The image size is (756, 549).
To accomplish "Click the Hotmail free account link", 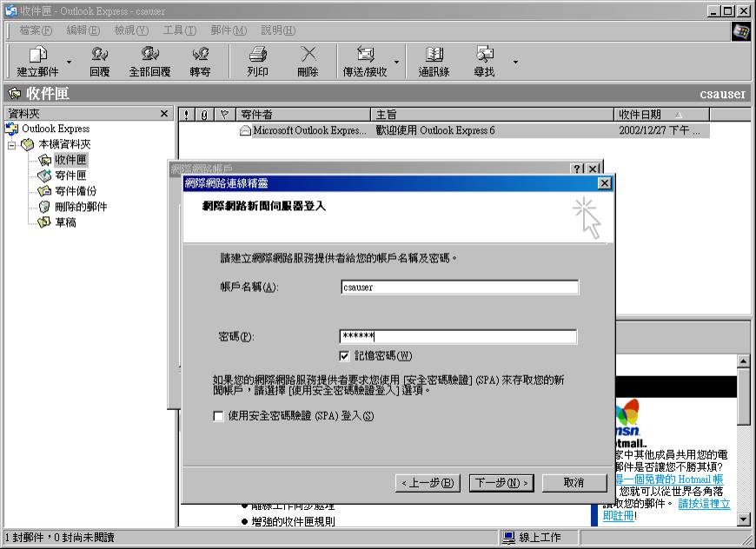I will 669,480.
